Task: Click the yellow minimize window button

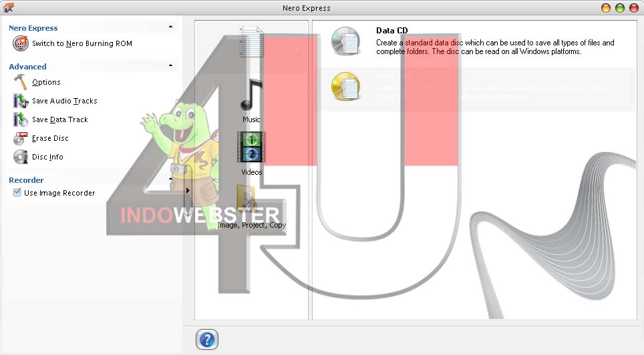Action: (x=606, y=8)
